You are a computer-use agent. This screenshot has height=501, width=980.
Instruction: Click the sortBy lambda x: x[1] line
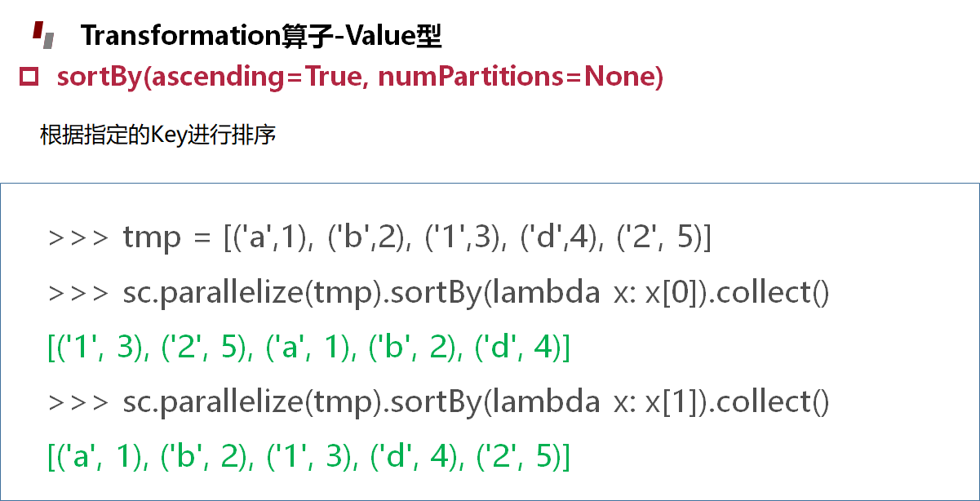coord(439,402)
